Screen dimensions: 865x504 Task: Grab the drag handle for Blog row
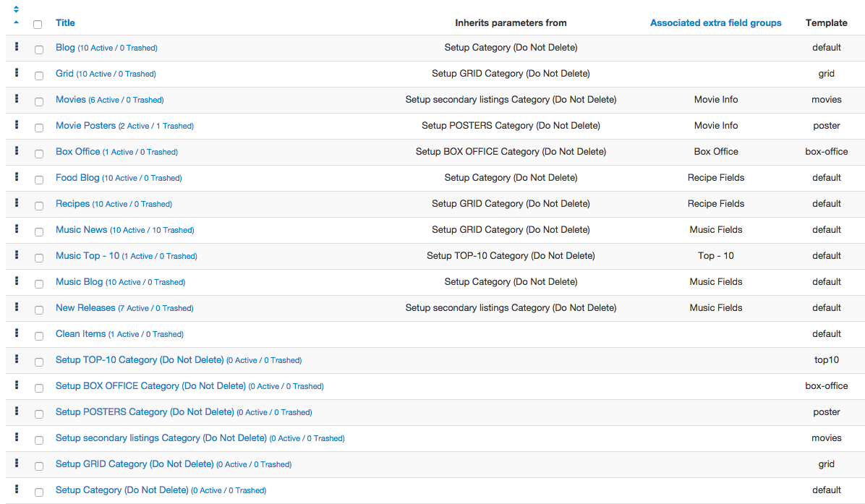tap(17, 47)
